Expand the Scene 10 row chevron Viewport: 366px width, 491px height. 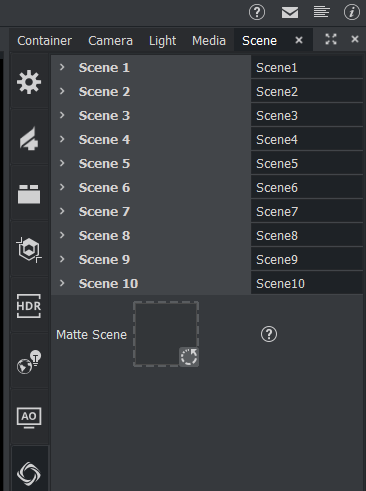pyautogui.click(x=62, y=283)
